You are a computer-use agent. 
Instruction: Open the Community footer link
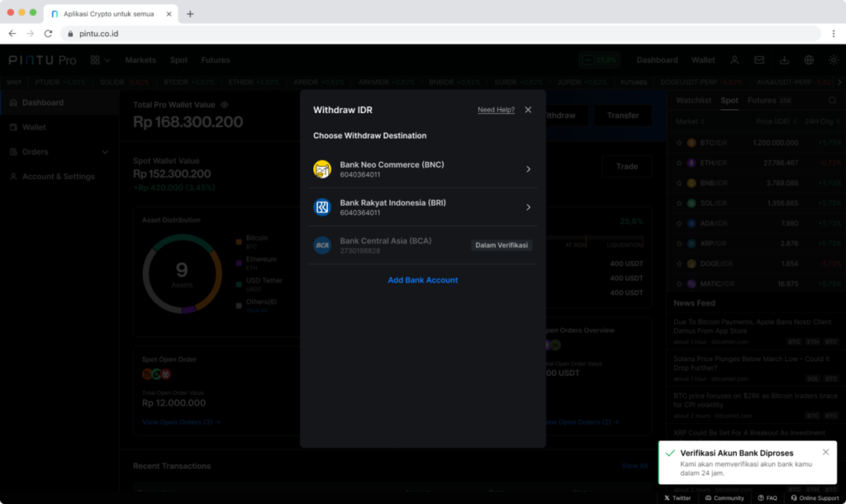coord(724,498)
